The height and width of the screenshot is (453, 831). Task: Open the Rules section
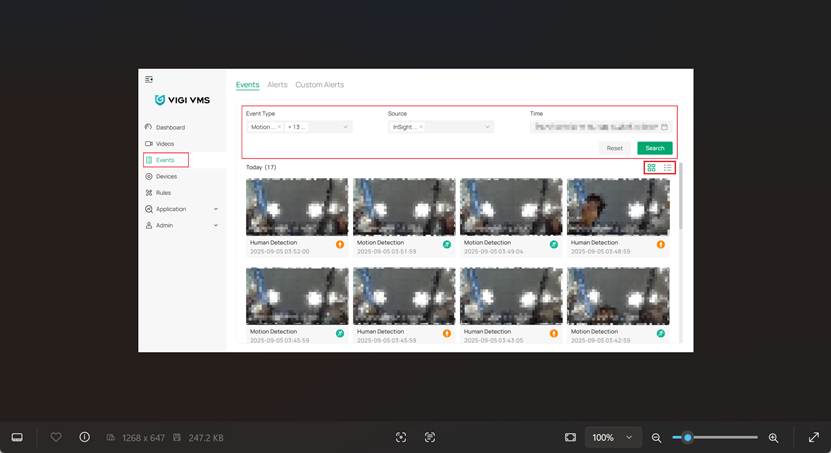[x=163, y=192]
